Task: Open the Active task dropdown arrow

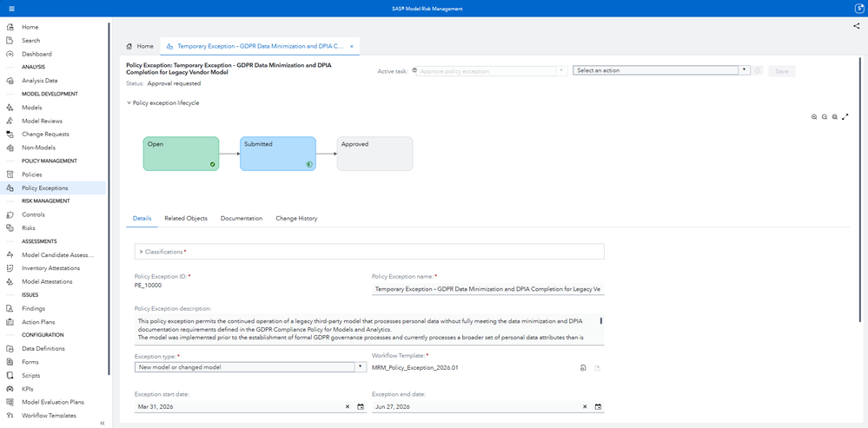Action: pos(561,71)
